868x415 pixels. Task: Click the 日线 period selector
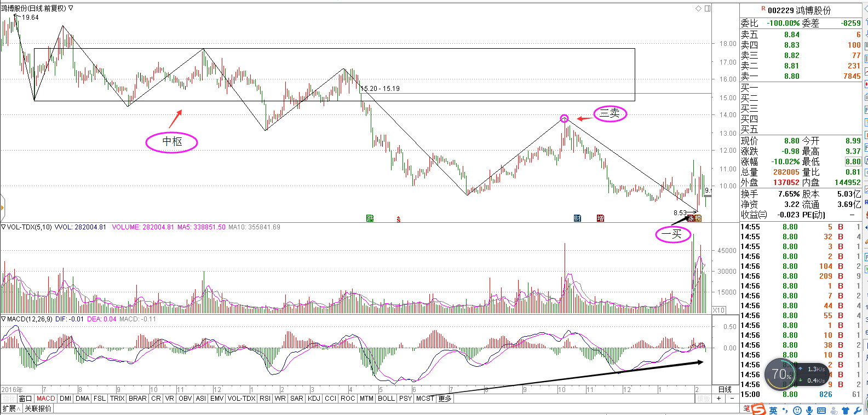725,389
